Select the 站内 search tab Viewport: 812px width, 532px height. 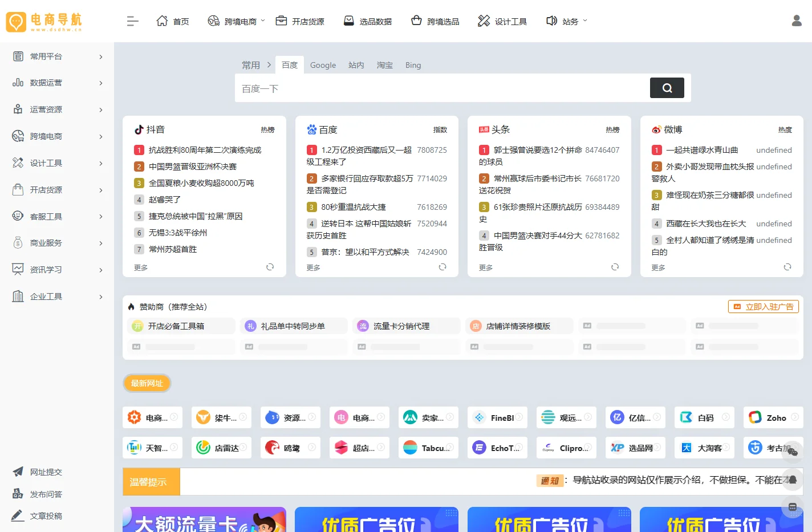tap(356, 65)
